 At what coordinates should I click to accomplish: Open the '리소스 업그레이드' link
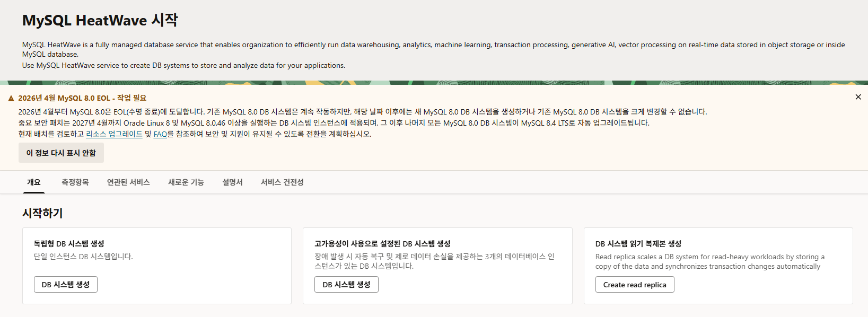pyautogui.click(x=114, y=134)
